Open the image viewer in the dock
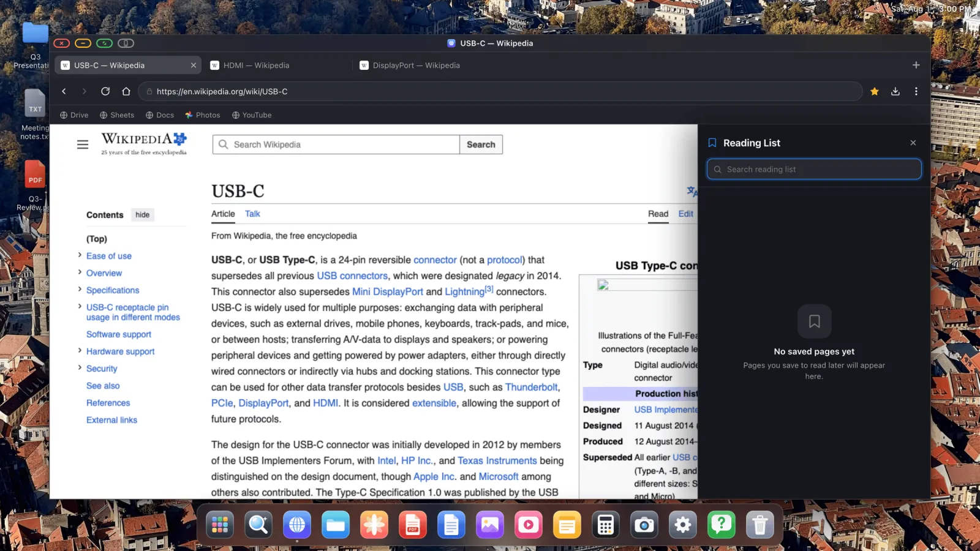Image resolution: width=980 pixels, height=551 pixels. (490, 525)
